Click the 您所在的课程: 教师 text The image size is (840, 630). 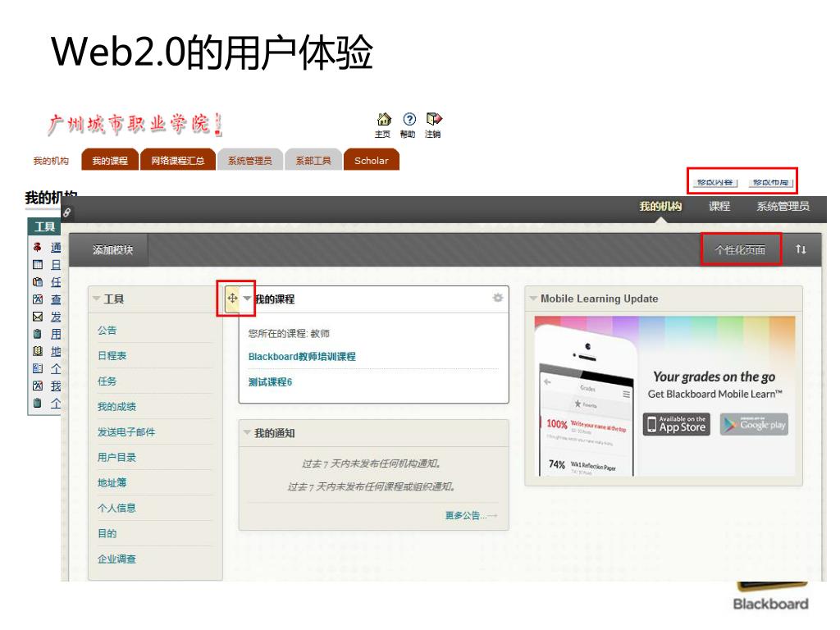tap(289, 333)
